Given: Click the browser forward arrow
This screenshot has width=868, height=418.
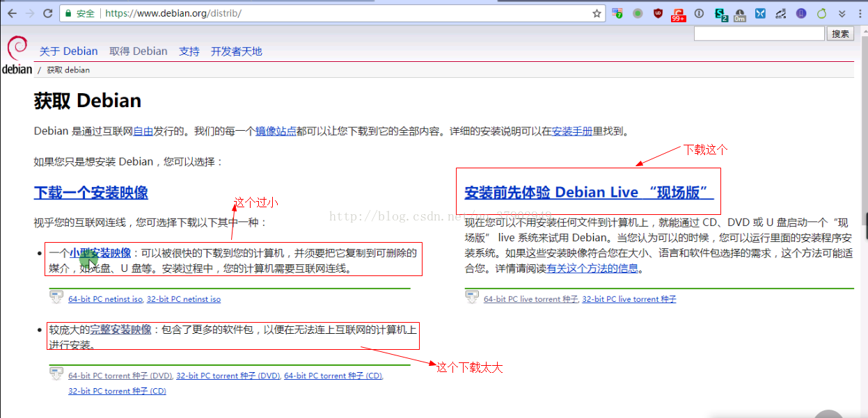Looking at the screenshot, I should tap(30, 13).
